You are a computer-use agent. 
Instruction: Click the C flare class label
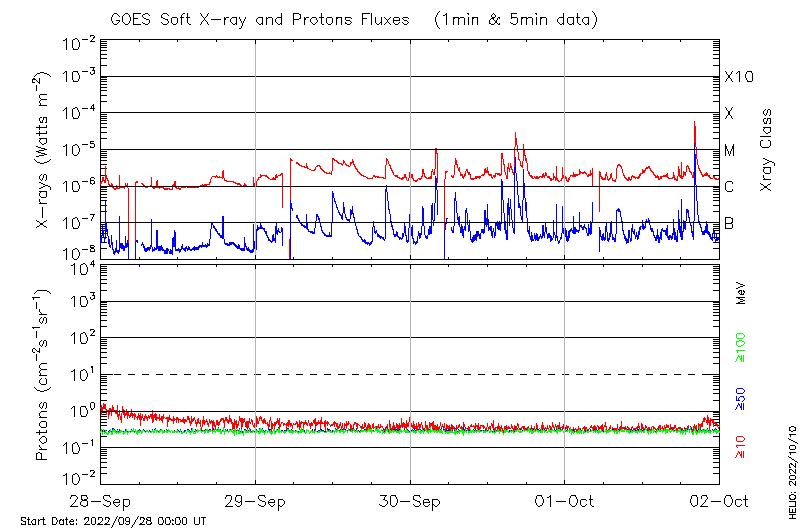click(x=729, y=187)
